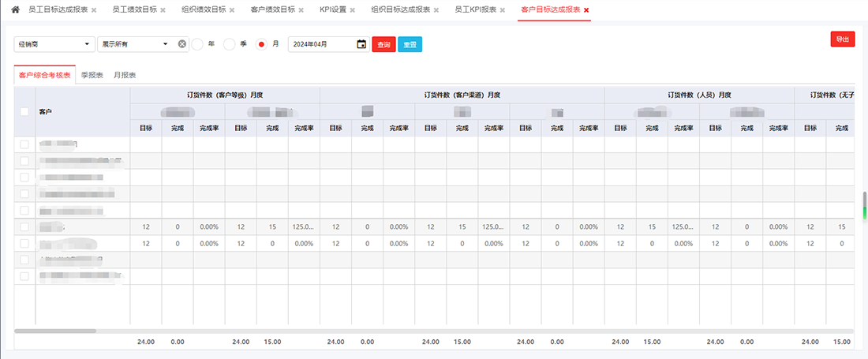Close the 客户目标达成报表 tab
This screenshot has width=868, height=359.
[x=586, y=10]
